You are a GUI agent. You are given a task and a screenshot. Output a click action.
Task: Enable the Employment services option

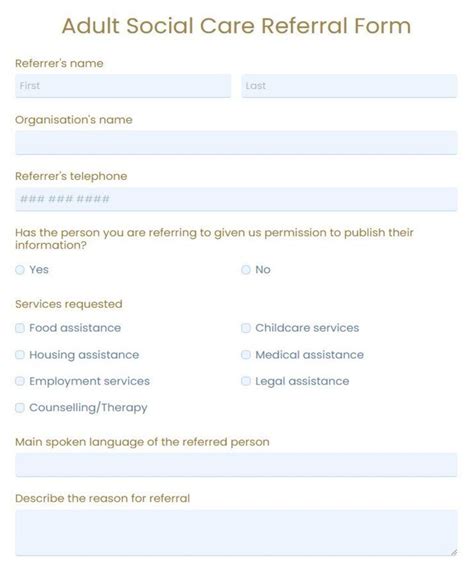click(x=20, y=381)
